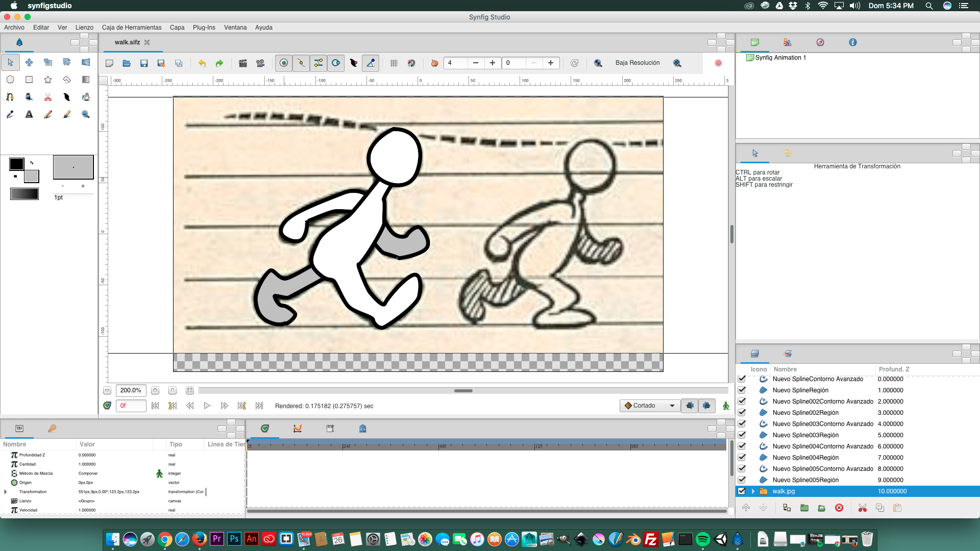Image resolution: width=980 pixels, height=551 pixels.
Task: Select the Circle tool
Action: [10, 80]
